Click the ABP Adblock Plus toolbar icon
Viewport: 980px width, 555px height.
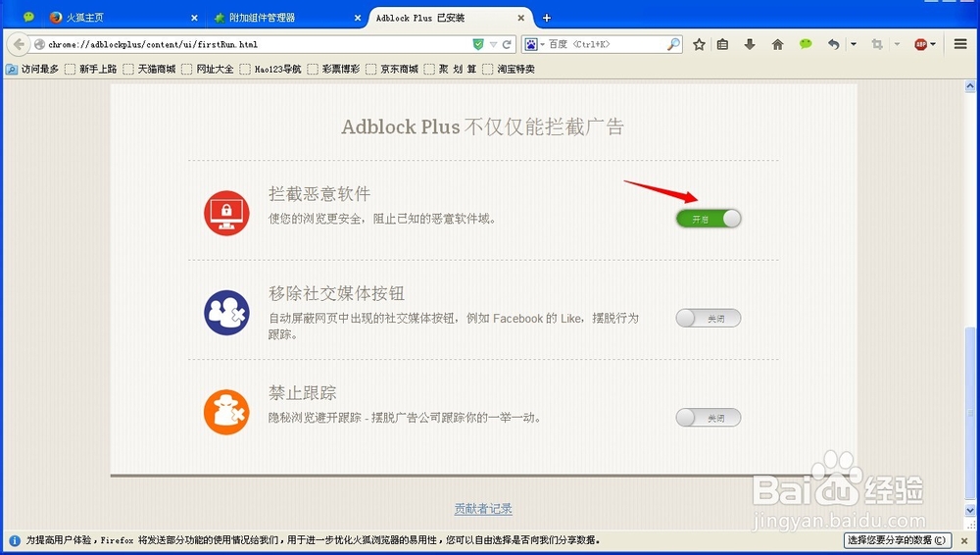click(920, 44)
